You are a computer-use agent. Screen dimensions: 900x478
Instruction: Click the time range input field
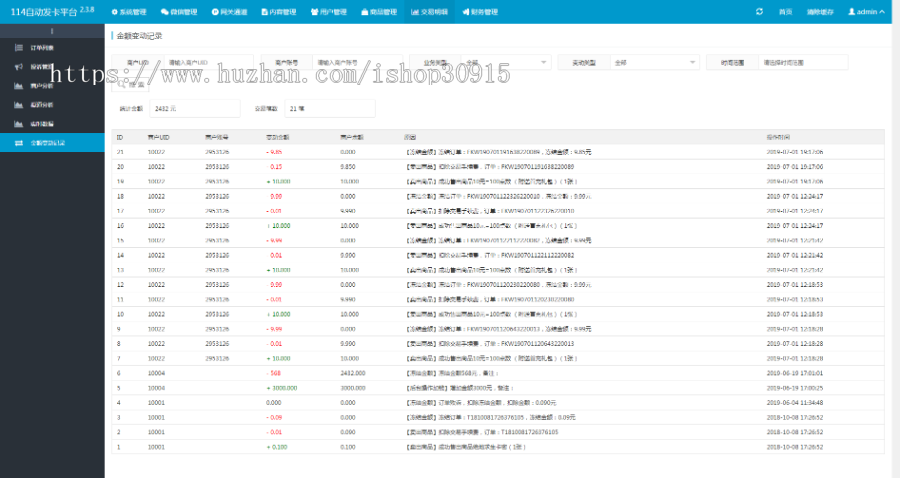(x=802, y=62)
